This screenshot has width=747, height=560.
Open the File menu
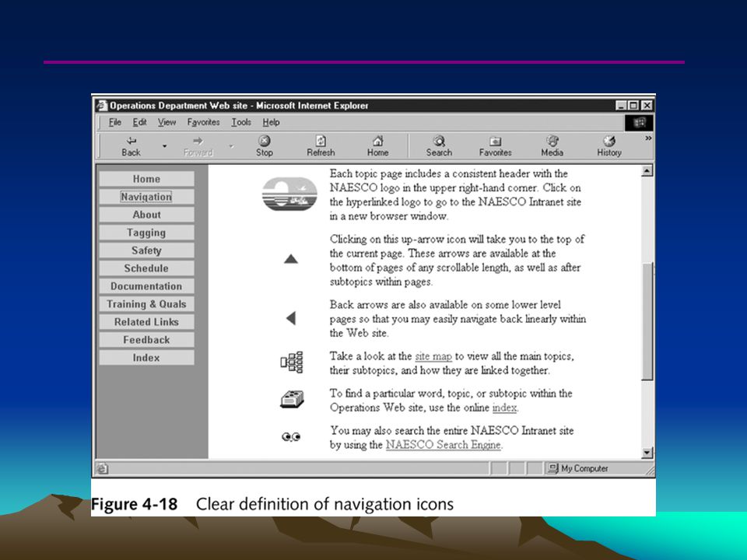(x=115, y=122)
